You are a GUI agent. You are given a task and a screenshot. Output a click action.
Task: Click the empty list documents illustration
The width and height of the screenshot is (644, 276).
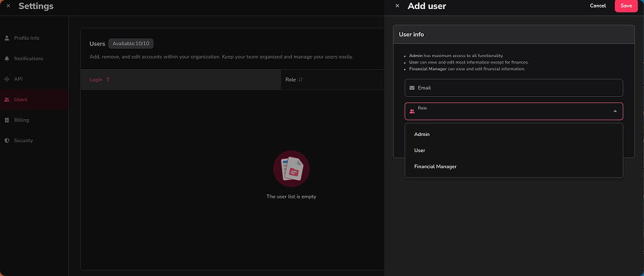[x=291, y=169]
